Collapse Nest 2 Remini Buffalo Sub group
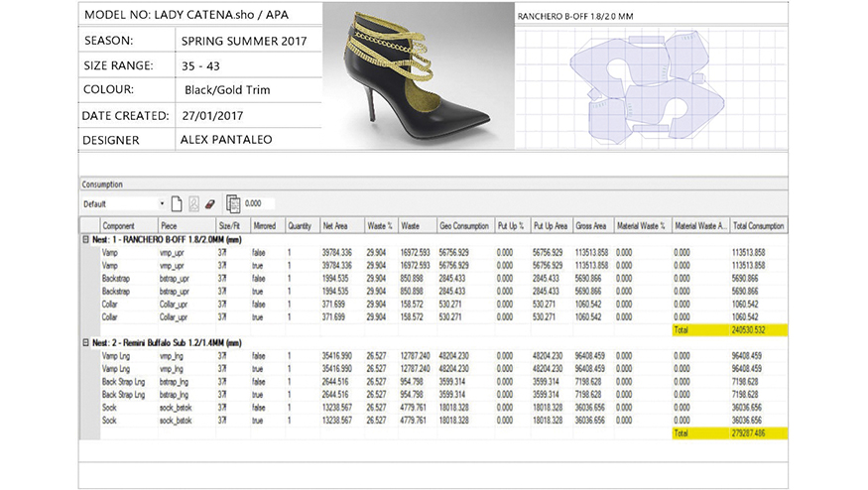This screenshot has width=868, height=490. tap(85, 342)
